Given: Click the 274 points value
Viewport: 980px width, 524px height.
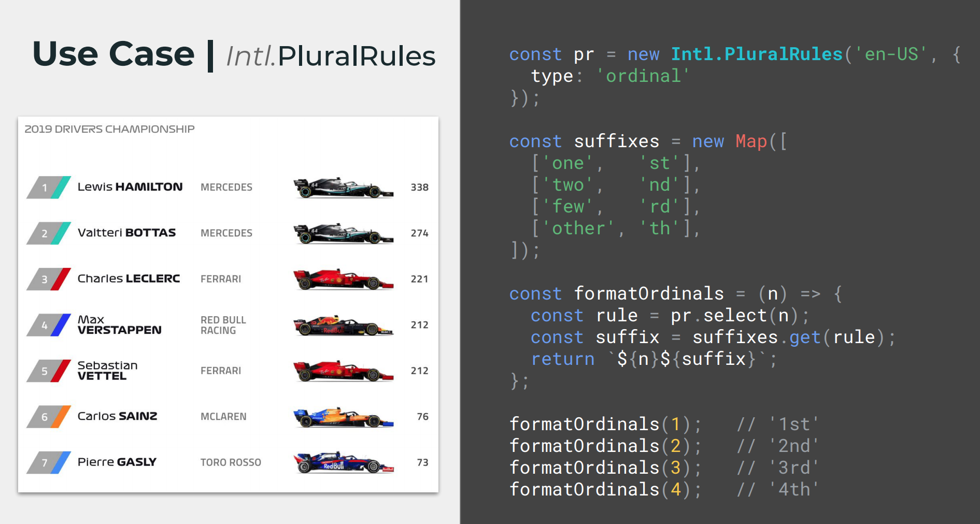Looking at the screenshot, I should tap(420, 233).
